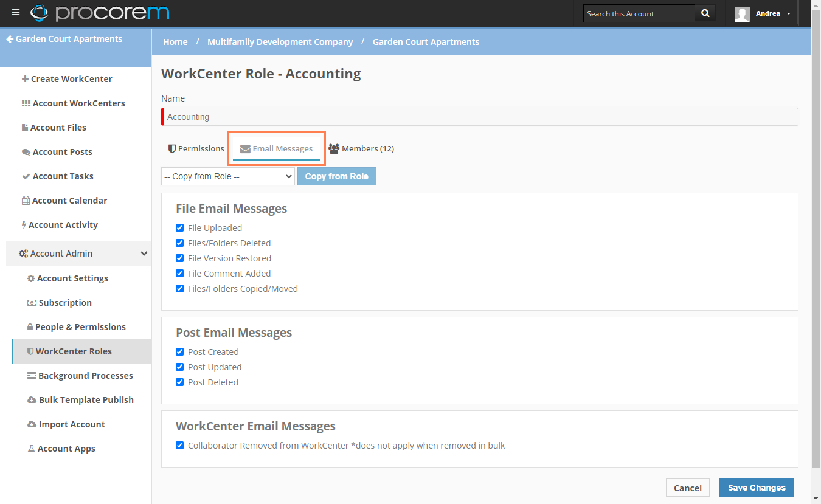Select the Email Messages tab label
Screen dimensions: 821x504
point(283,148)
